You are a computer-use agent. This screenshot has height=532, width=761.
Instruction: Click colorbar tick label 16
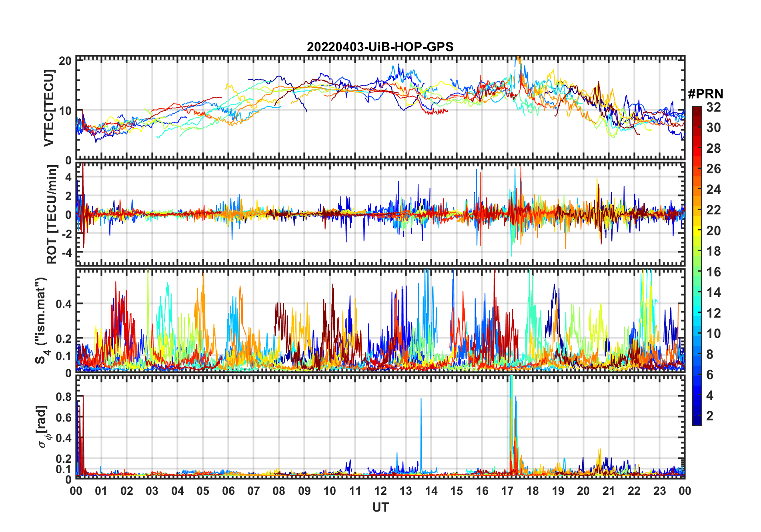(x=713, y=272)
